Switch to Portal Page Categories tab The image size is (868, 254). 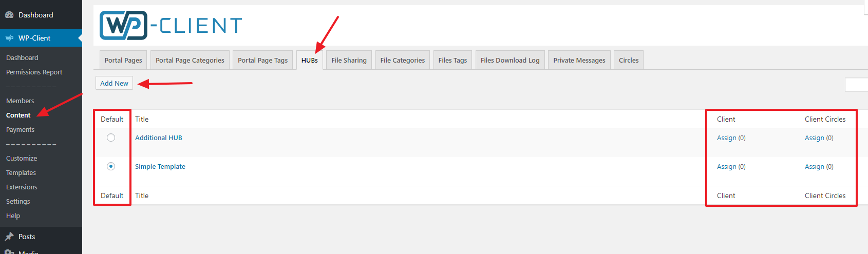pos(190,60)
